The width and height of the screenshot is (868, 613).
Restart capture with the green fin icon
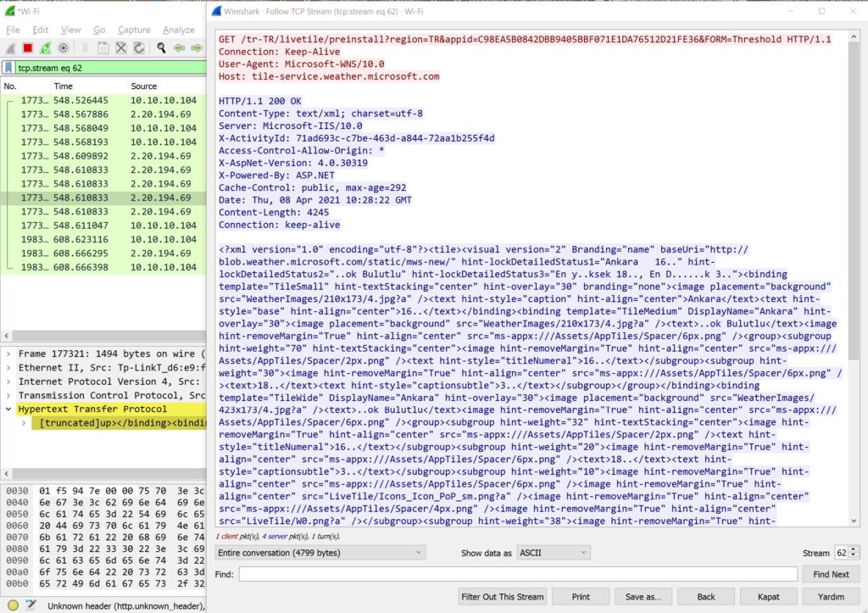point(46,48)
